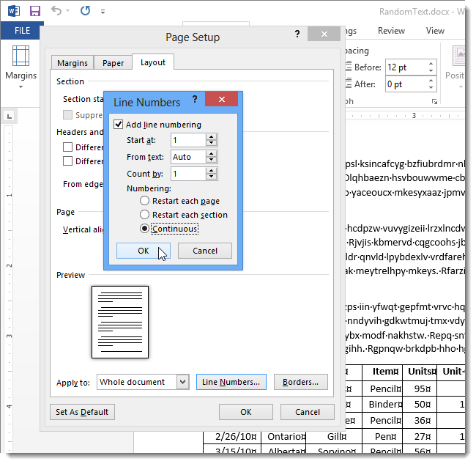Increase the Start at value

click(x=212, y=137)
